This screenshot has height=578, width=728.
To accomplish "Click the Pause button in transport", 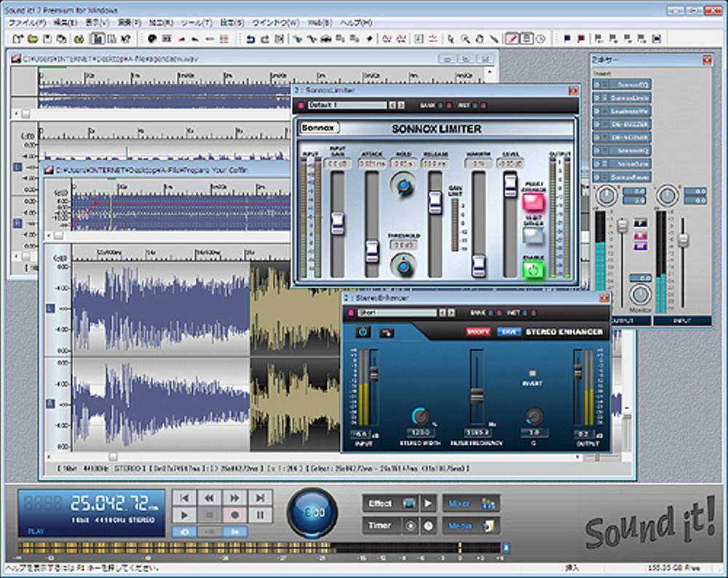I will tap(260, 515).
